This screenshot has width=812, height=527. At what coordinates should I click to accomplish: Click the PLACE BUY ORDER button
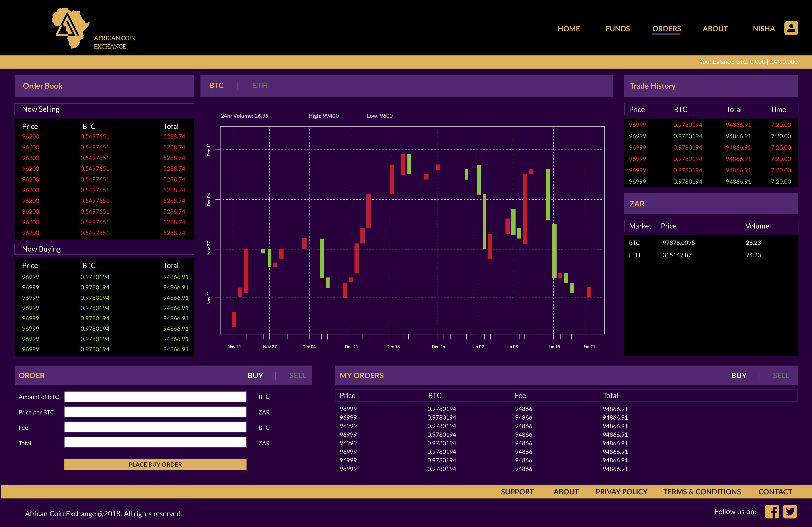155,464
